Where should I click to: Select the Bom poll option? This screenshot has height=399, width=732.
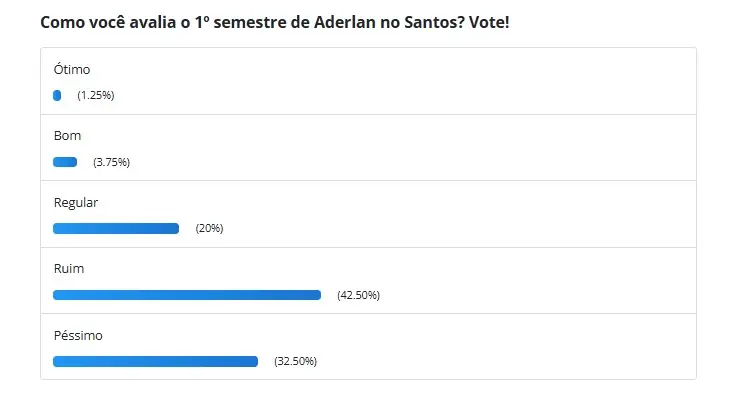(x=67, y=136)
